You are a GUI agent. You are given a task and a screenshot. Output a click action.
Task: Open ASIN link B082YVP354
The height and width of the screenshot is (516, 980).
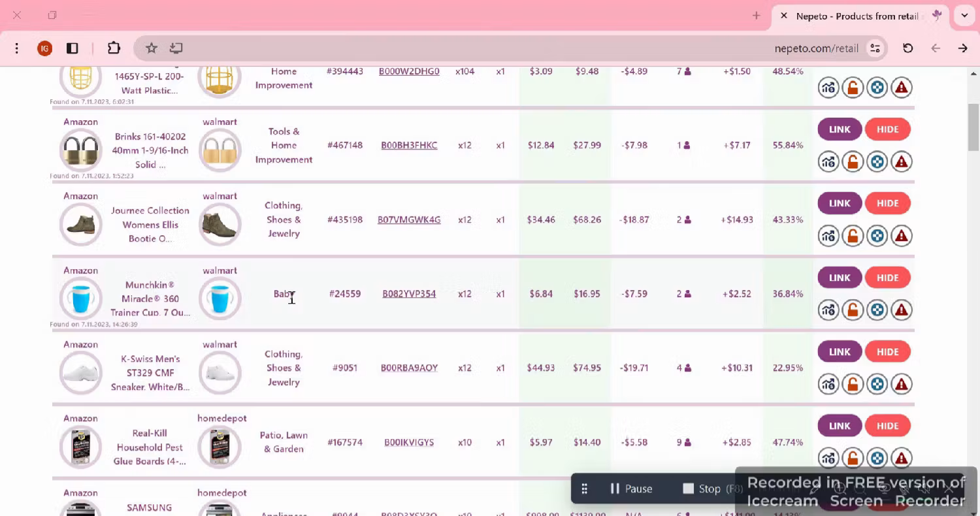pyautogui.click(x=409, y=294)
